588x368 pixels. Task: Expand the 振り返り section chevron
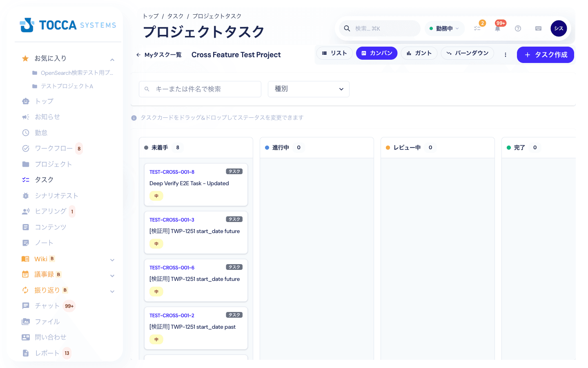(x=112, y=292)
